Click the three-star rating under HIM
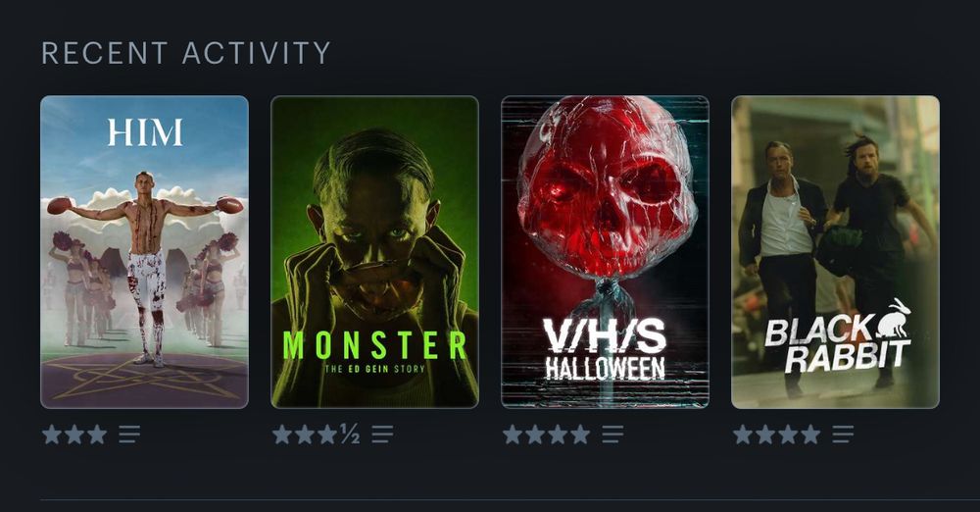980x512 pixels. 74,434
